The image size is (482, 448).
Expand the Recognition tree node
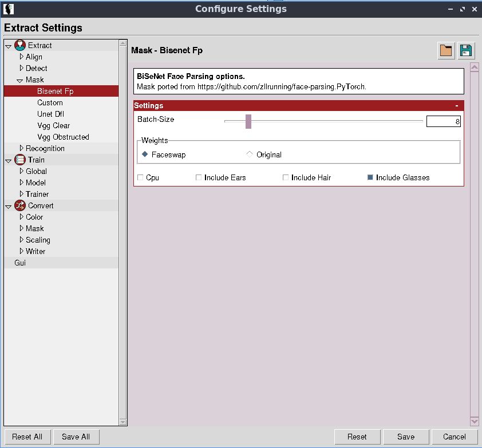[x=21, y=148]
